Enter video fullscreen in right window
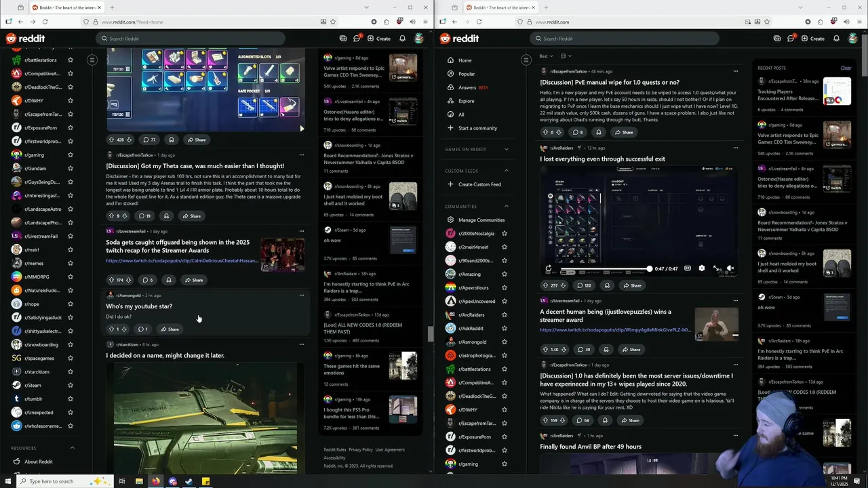The width and height of the screenshot is (868, 488). (x=716, y=268)
